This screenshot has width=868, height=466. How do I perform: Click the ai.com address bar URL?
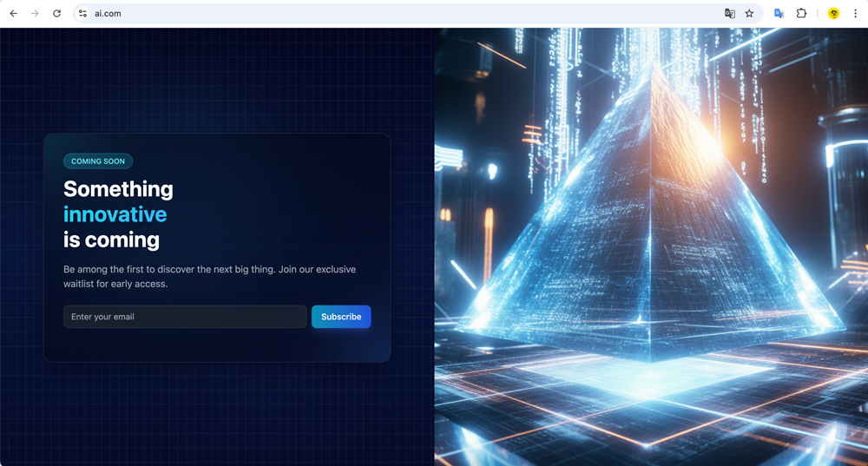(x=108, y=13)
